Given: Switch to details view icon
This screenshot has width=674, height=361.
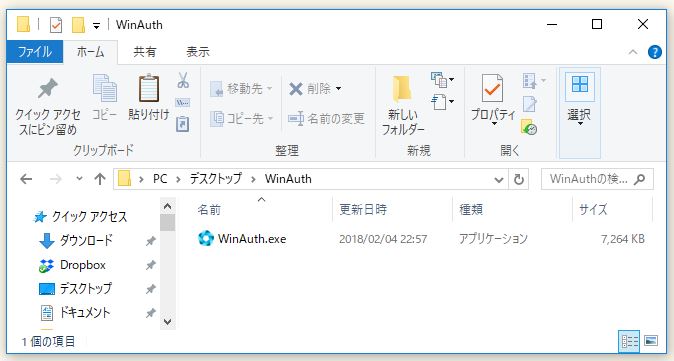Looking at the screenshot, I should tap(629, 342).
